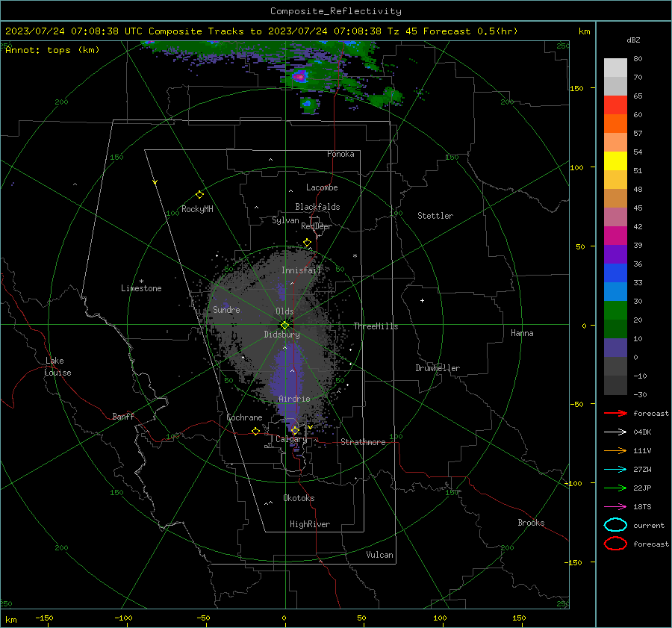Click the Strathmore city label
Image resolution: width=672 pixels, height=628 pixels.
pos(363,442)
